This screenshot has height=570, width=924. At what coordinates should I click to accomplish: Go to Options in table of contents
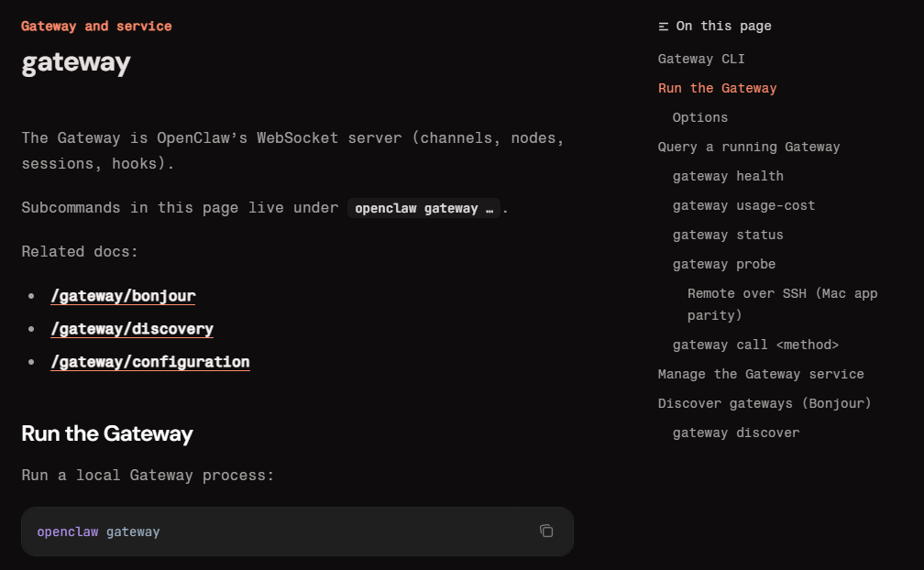click(x=700, y=117)
